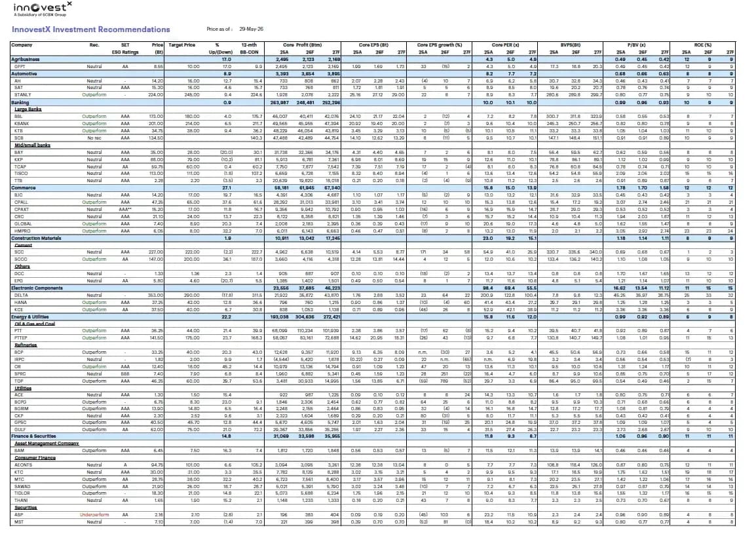Click the CPALL company ticker
Screen dimensions: 756x536
[x=21, y=202]
